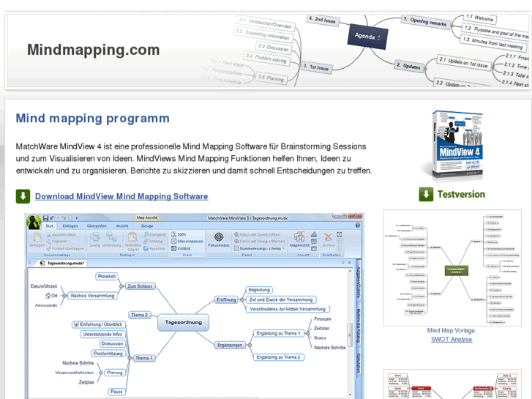This screenshot has width=532, height=399.
Task: Click the Unterzweig sub-branch icon
Action: (x=111, y=237)
